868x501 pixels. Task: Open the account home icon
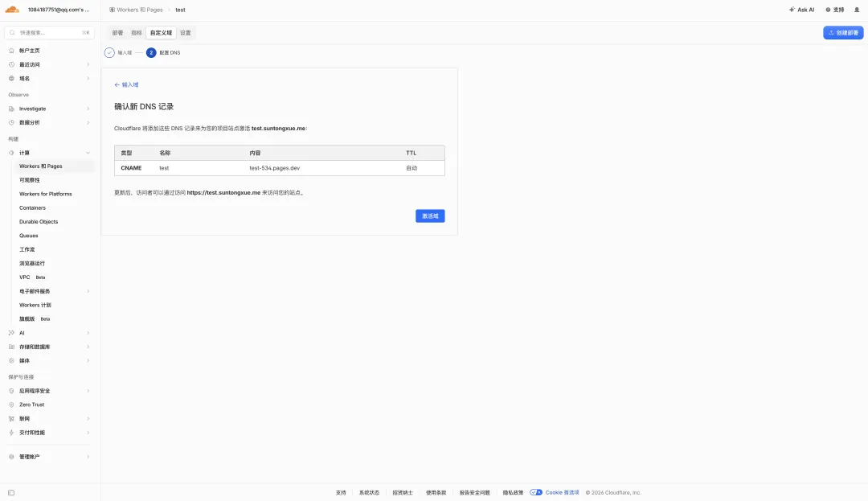[x=11, y=51]
